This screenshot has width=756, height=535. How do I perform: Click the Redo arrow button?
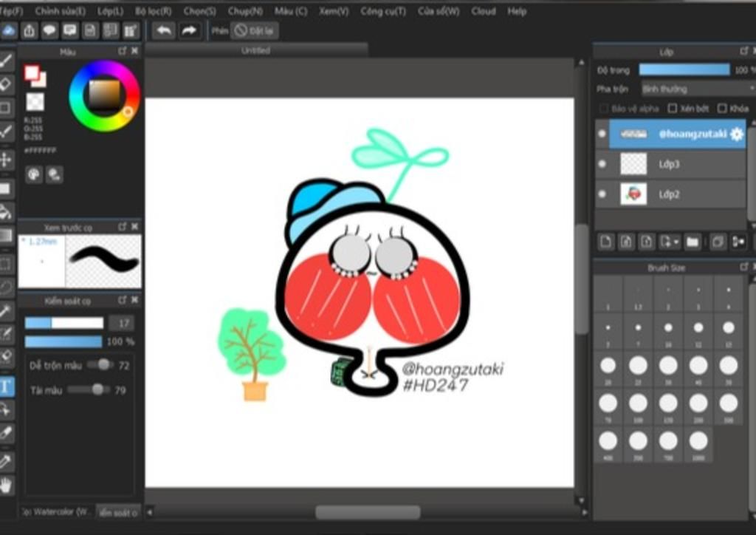click(x=189, y=30)
